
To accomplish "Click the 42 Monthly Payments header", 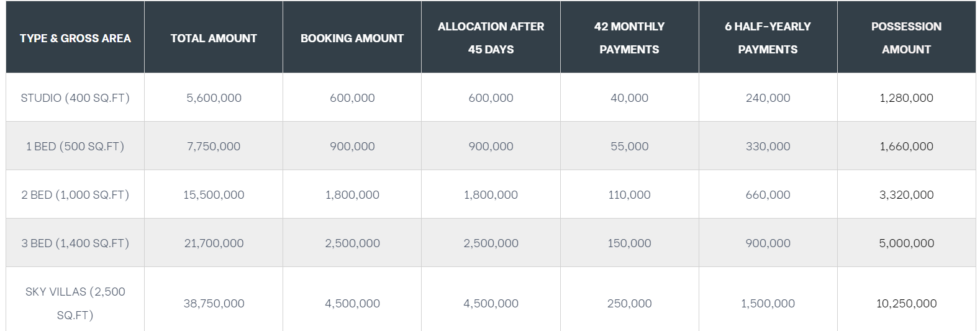I will coord(629,38).
